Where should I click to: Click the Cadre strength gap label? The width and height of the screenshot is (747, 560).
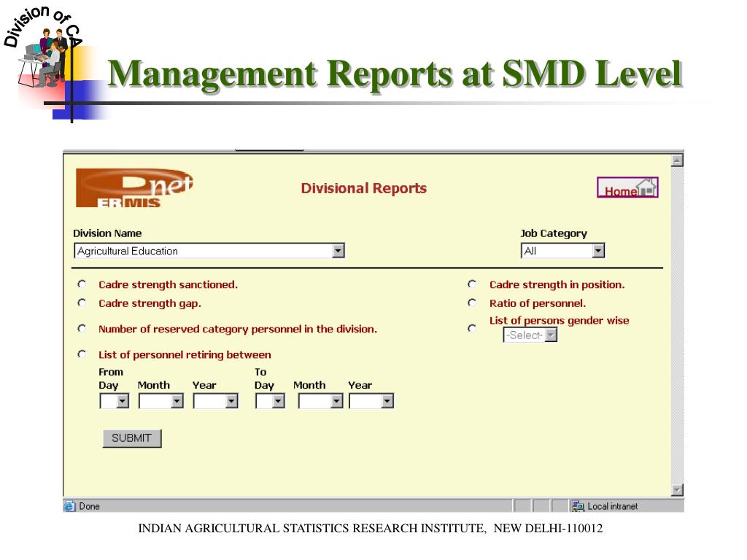click(x=150, y=303)
